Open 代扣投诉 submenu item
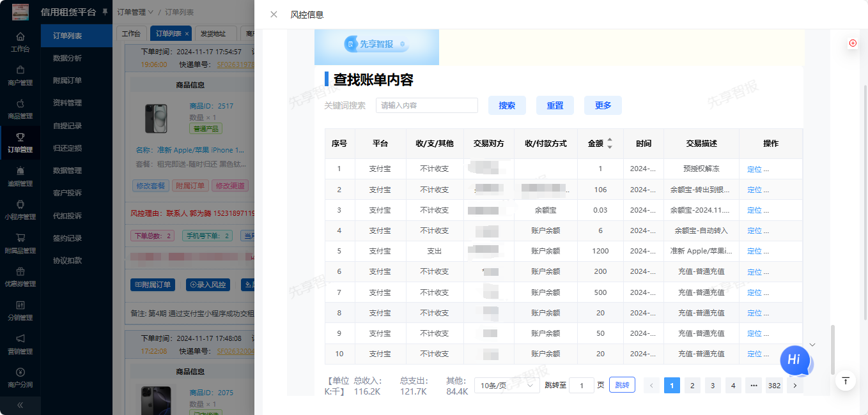This screenshot has width=868, height=415. coord(77,216)
